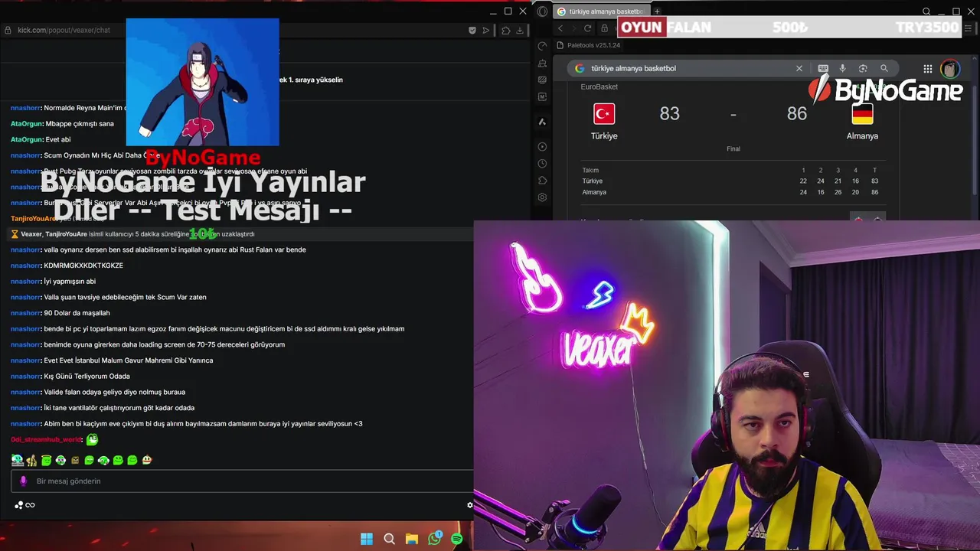
Task: Click the purple microphone icon in chat input
Action: coord(23,481)
